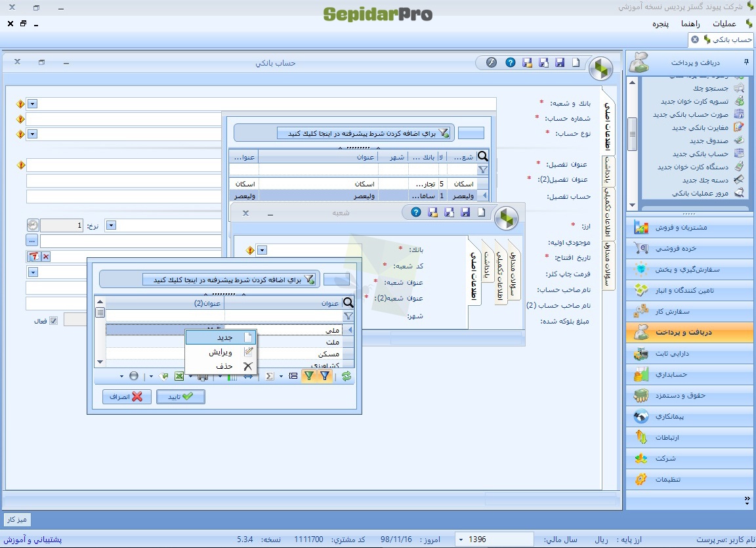Click the red X clear-date icon
756x548 pixels.
pos(46,257)
